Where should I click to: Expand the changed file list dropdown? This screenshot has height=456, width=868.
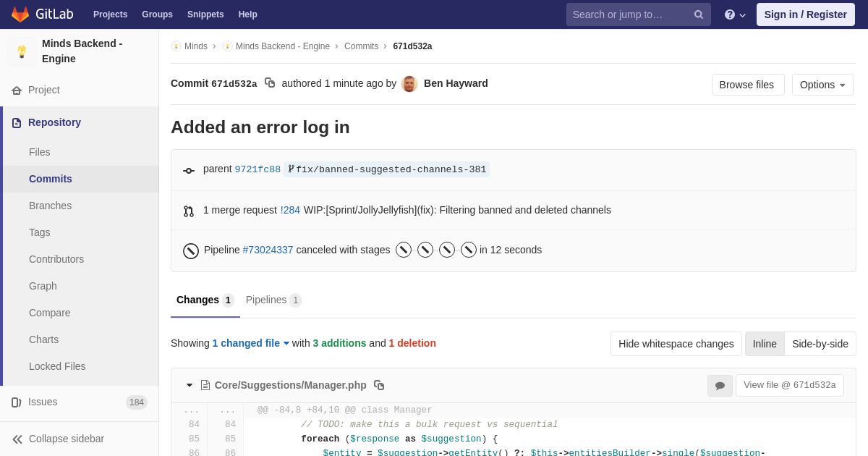(250, 343)
